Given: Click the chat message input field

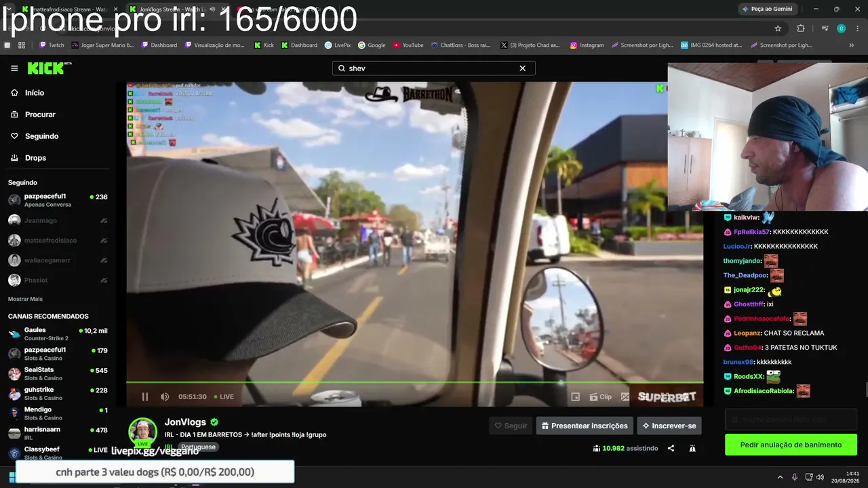Looking at the screenshot, I should [791, 420].
